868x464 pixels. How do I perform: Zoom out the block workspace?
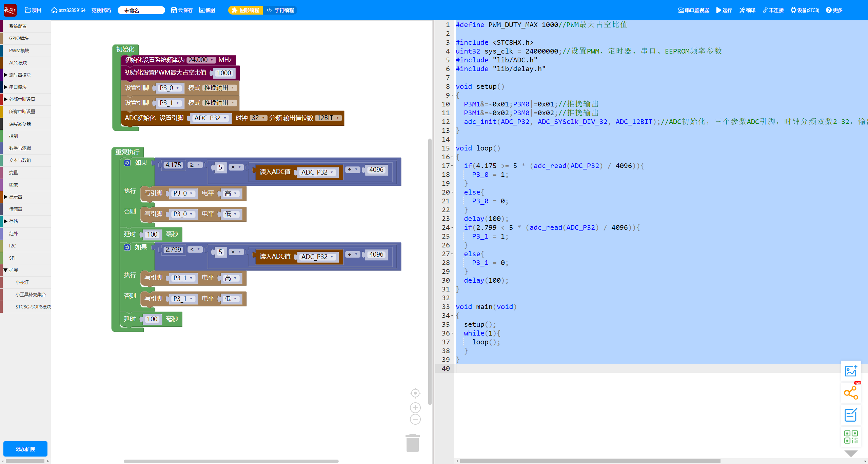point(415,419)
